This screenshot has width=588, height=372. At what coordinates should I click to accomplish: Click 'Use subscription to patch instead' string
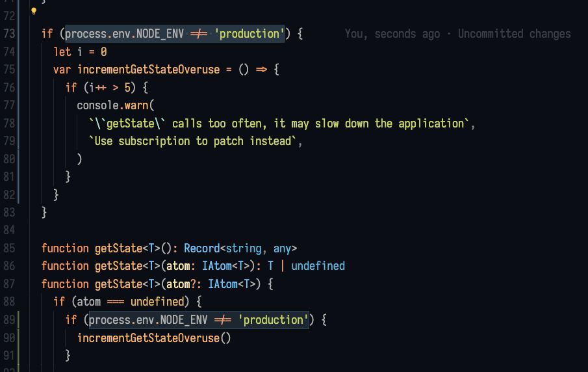(192, 141)
